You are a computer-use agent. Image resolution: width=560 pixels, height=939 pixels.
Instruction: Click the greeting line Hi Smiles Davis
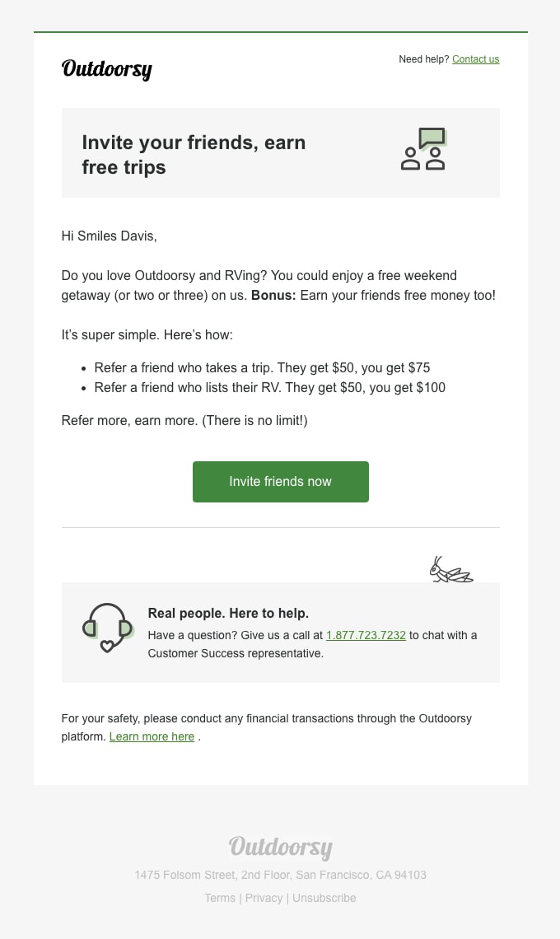(x=109, y=236)
